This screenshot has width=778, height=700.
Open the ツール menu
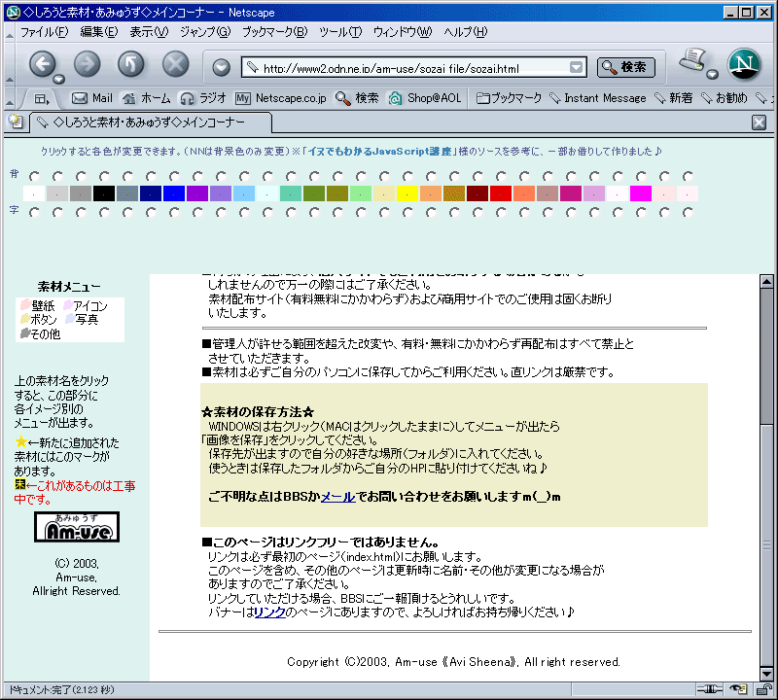point(340,32)
